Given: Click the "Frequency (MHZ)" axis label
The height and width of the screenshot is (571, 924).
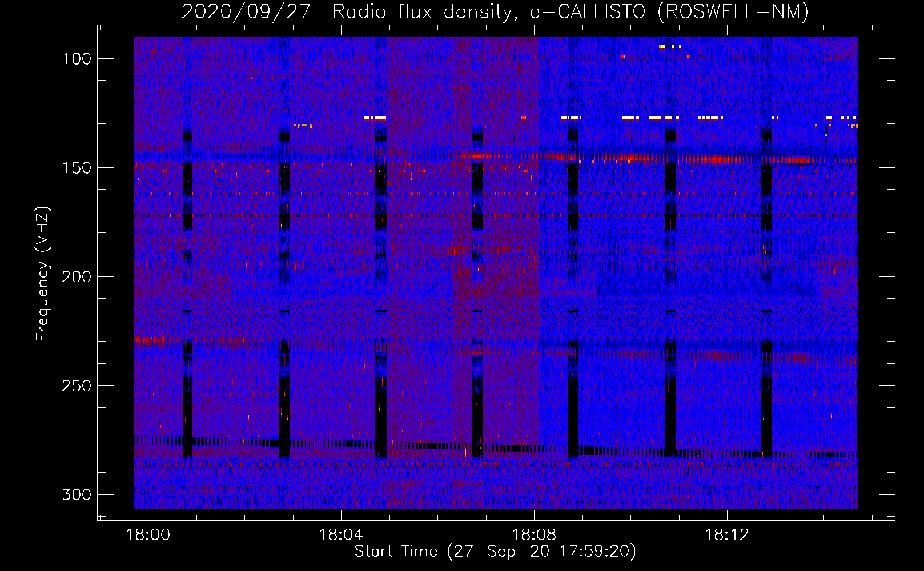Looking at the screenshot, I should click(43, 274).
